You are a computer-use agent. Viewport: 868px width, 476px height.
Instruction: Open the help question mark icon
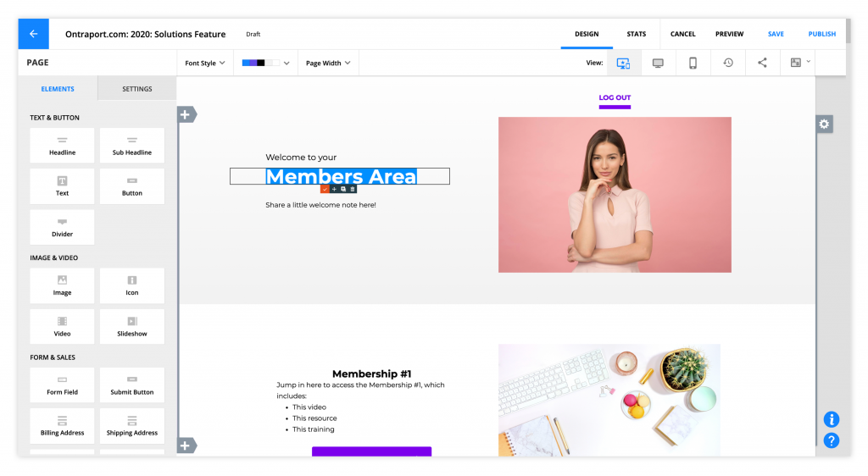coord(832,440)
